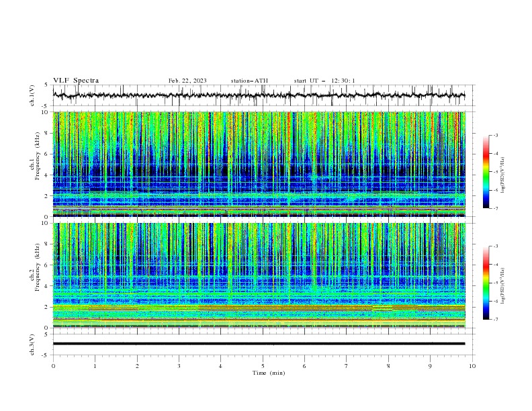Click time axis tick label 5
Screen dimensions: 532x411
[x=263, y=366]
